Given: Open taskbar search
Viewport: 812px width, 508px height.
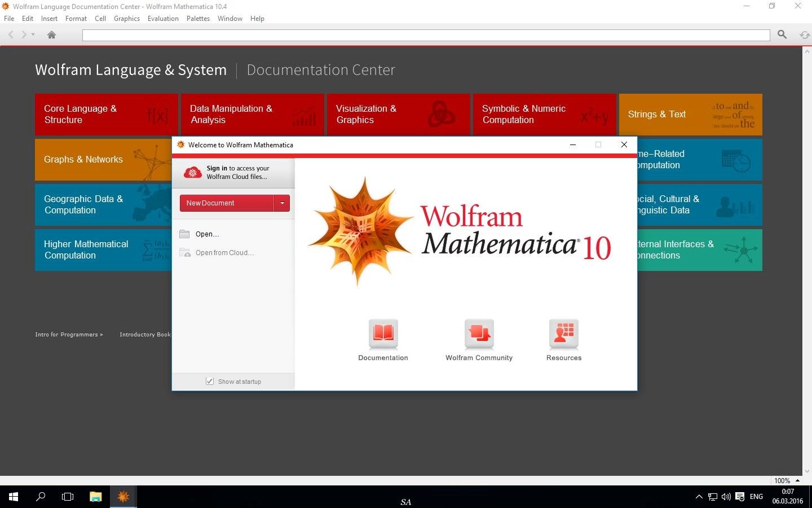Looking at the screenshot, I should coord(41,497).
